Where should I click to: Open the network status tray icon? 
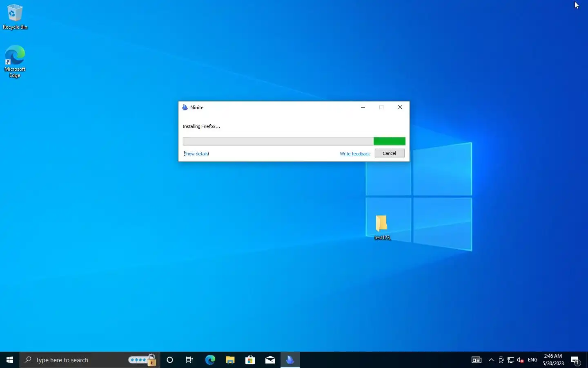(511, 360)
